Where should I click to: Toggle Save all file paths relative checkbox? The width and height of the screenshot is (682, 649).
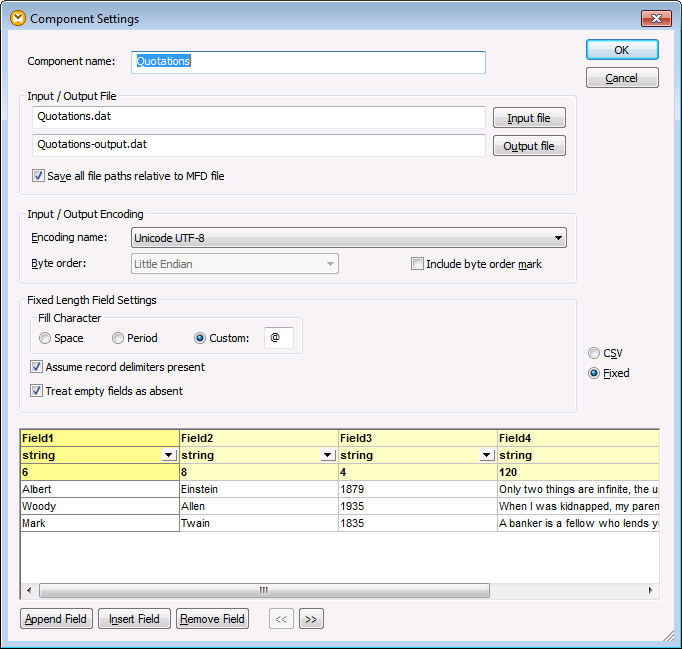click(39, 176)
